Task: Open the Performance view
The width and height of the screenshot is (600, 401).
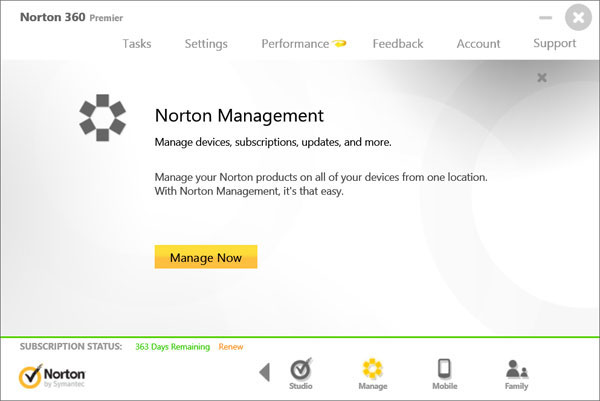Action: pyautogui.click(x=295, y=44)
